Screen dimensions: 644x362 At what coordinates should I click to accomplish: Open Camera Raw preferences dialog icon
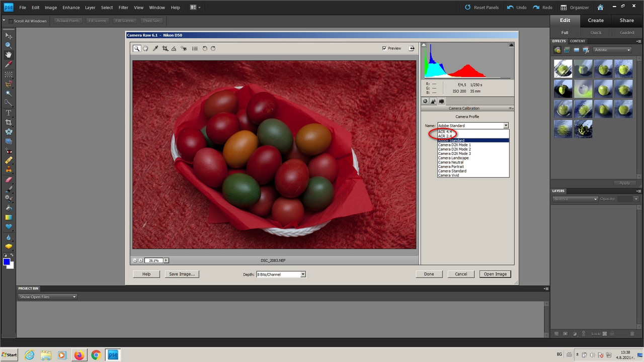tap(195, 48)
